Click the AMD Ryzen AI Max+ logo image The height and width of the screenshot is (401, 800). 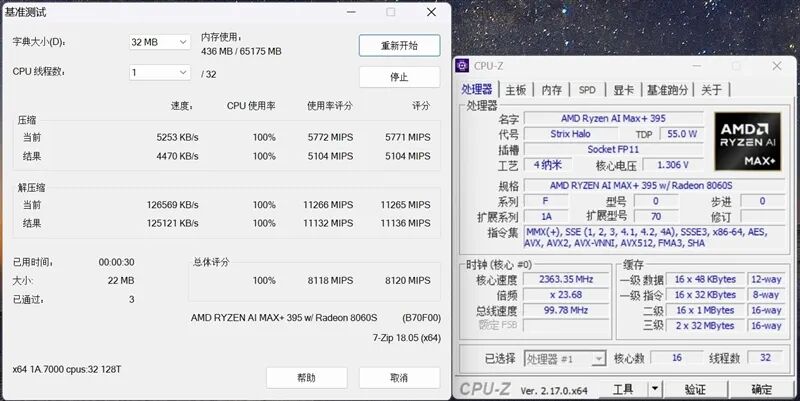pyautogui.click(x=747, y=141)
